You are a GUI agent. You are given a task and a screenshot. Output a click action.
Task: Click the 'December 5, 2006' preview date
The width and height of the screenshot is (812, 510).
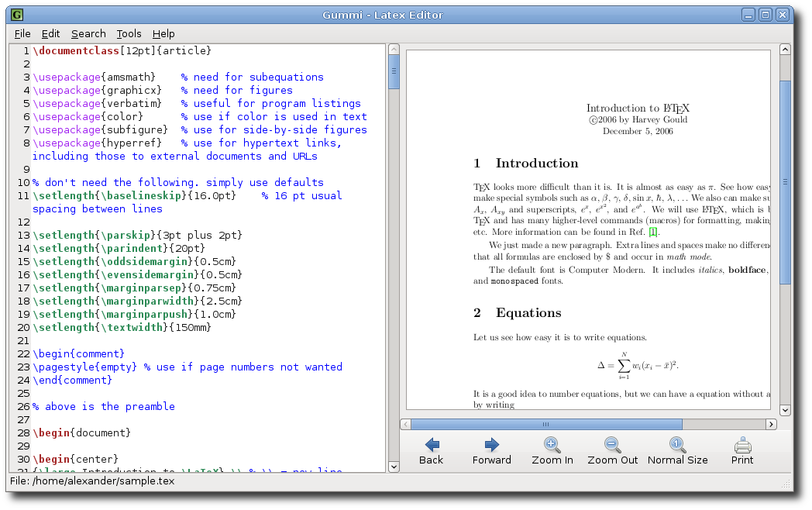tap(638, 132)
